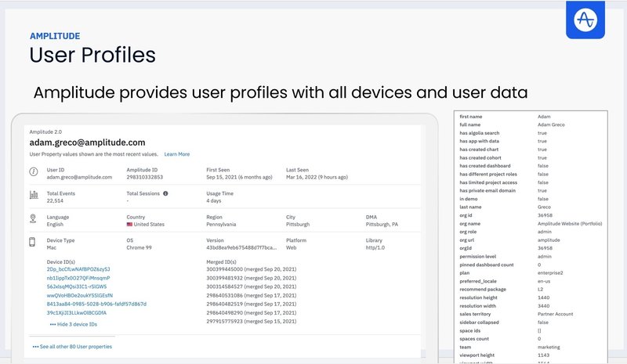Screen dimensions: 627x364
Task: Click the United States flag icon
Action: click(x=129, y=225)
